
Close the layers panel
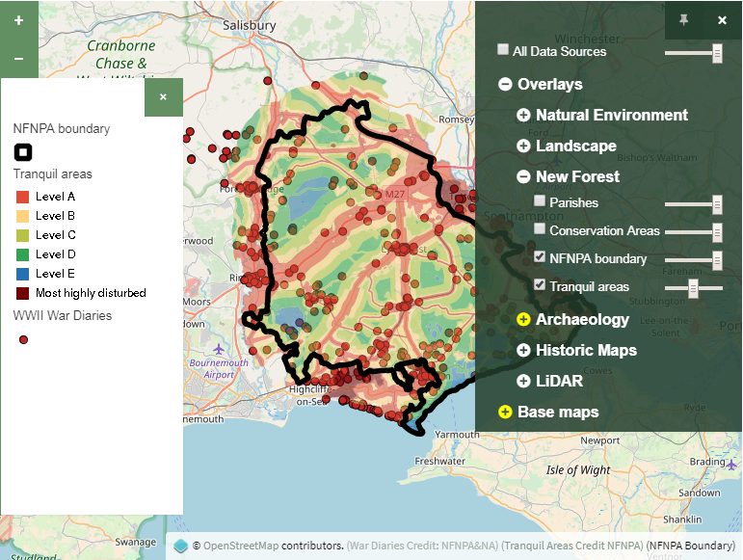722,20
